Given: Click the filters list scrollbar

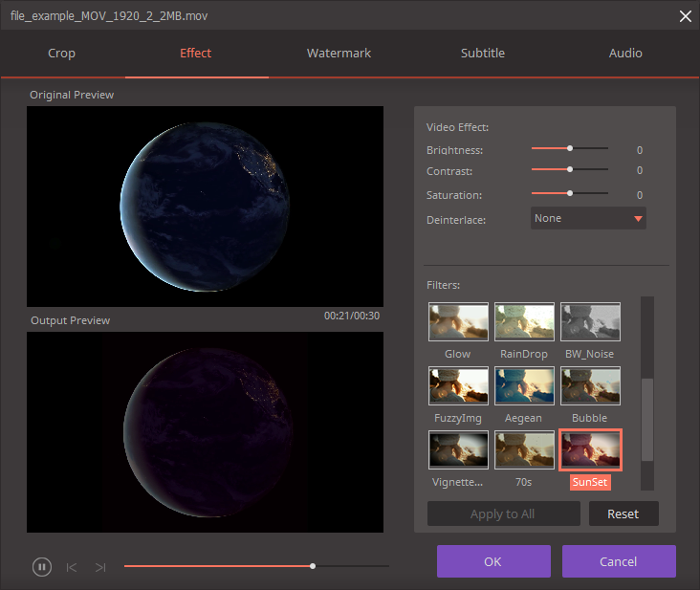Looking at the screenshot, I should pyautogui.click(x=647, y=421).
